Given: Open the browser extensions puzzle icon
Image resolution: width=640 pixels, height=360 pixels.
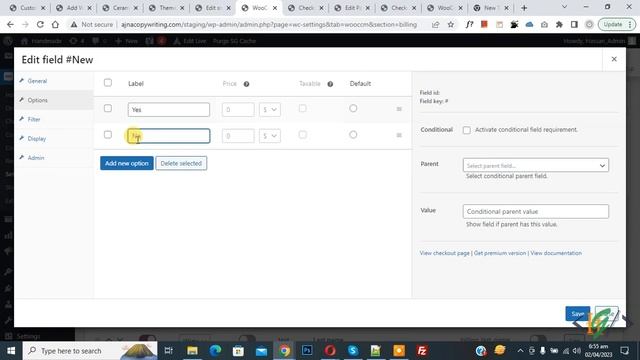Looking at the screenshot, I should coord(559,24).
